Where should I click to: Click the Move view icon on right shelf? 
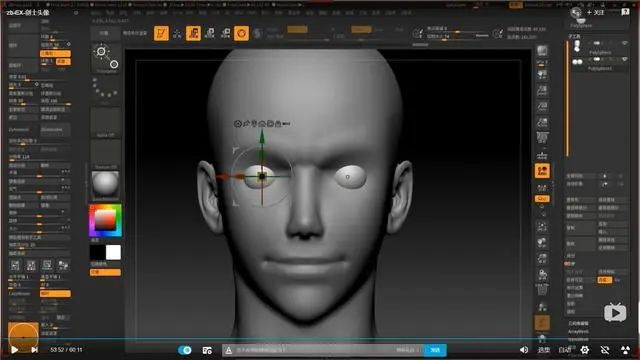(542, 242)
